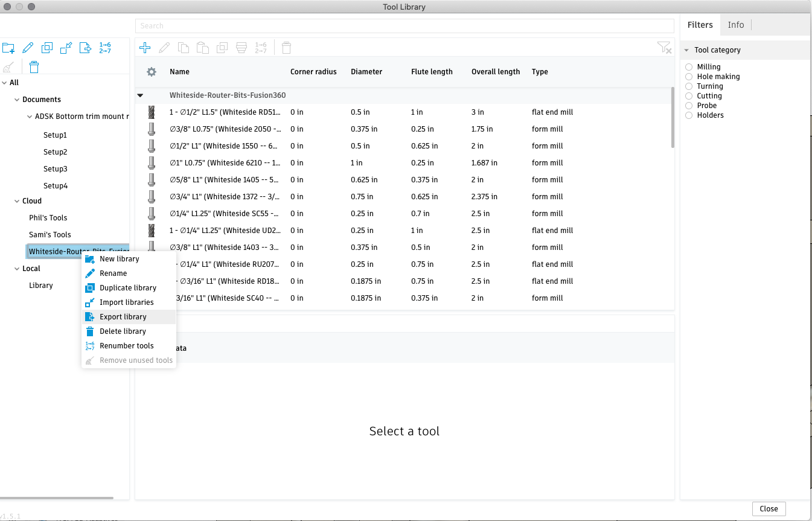Viewport: 812px width, 521px height.
Task: Click the end mill icon for tool RD51
Action: (x=152, y=112)
